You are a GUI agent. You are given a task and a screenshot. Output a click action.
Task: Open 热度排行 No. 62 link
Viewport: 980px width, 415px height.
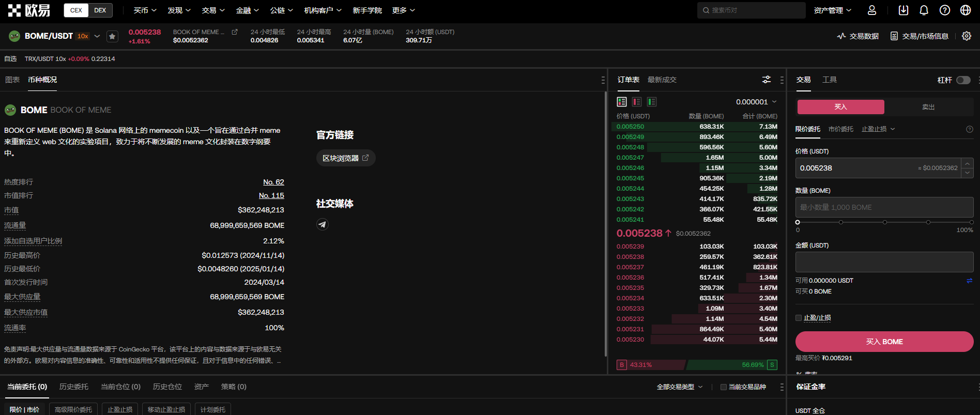click(x=273, y=182)
